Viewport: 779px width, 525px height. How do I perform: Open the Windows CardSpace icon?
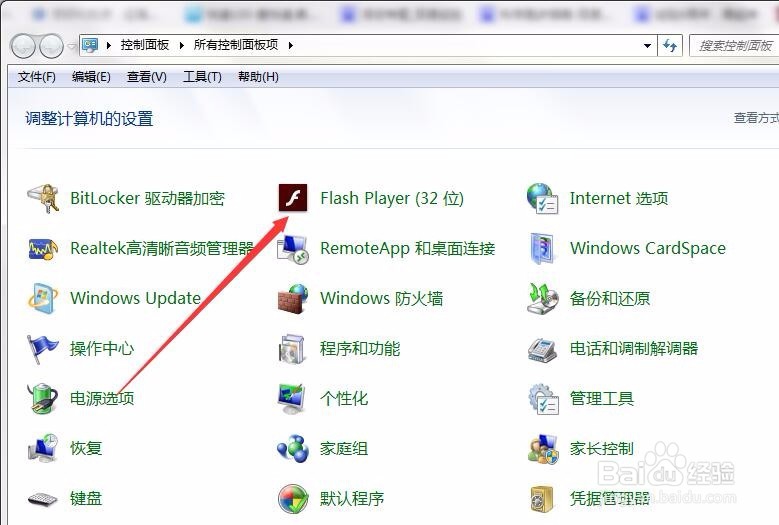(x=542, y=248)
